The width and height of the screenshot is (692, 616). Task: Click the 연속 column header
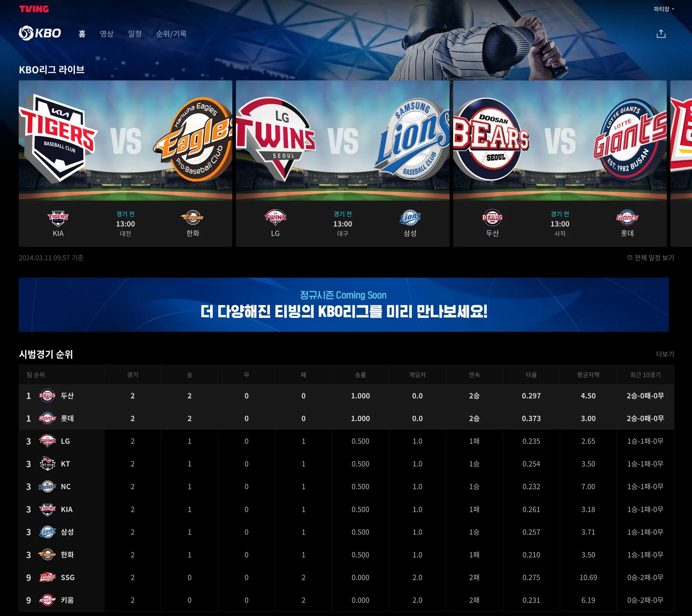pyautogui.click(x=474, y=375)
